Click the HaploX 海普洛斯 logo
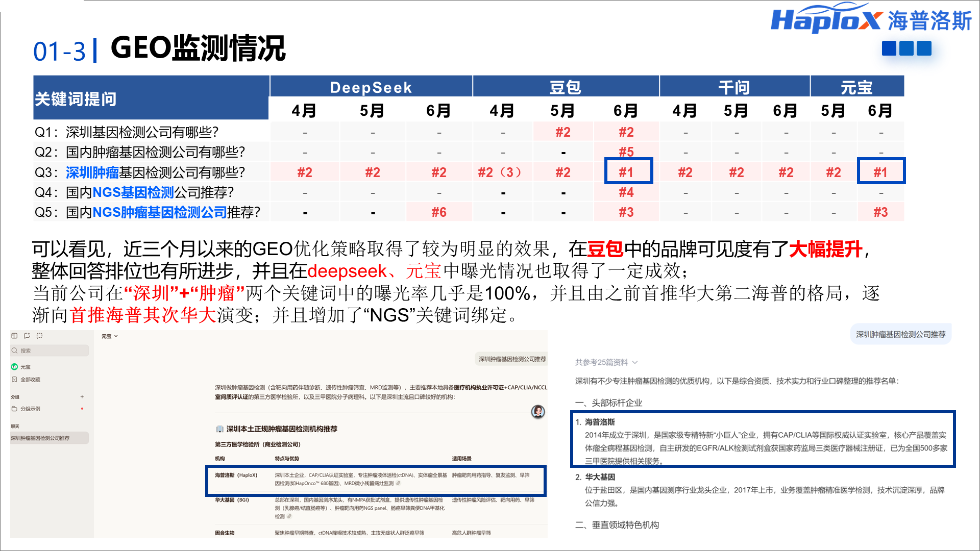 [870, 18]
